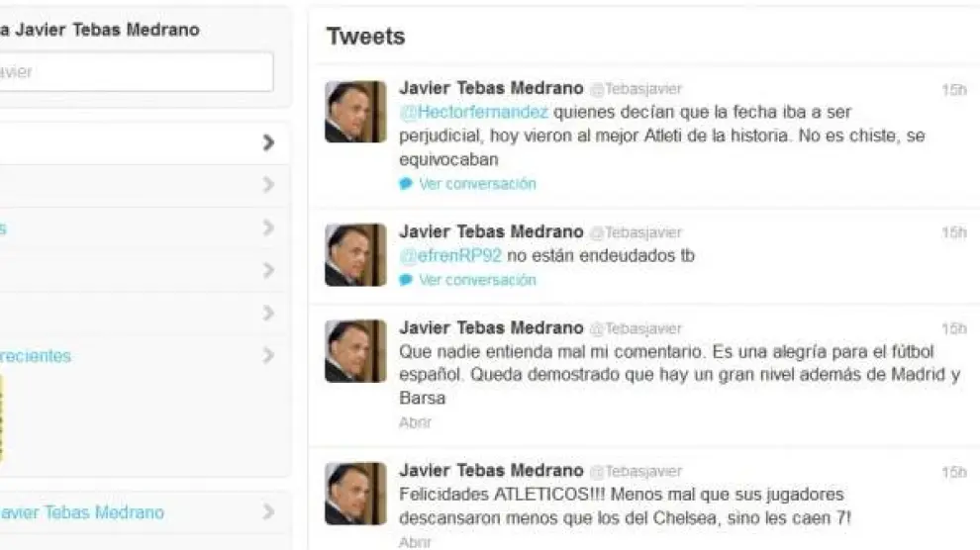Expand the first sidebar row with the dark chevron

(268, 143)
